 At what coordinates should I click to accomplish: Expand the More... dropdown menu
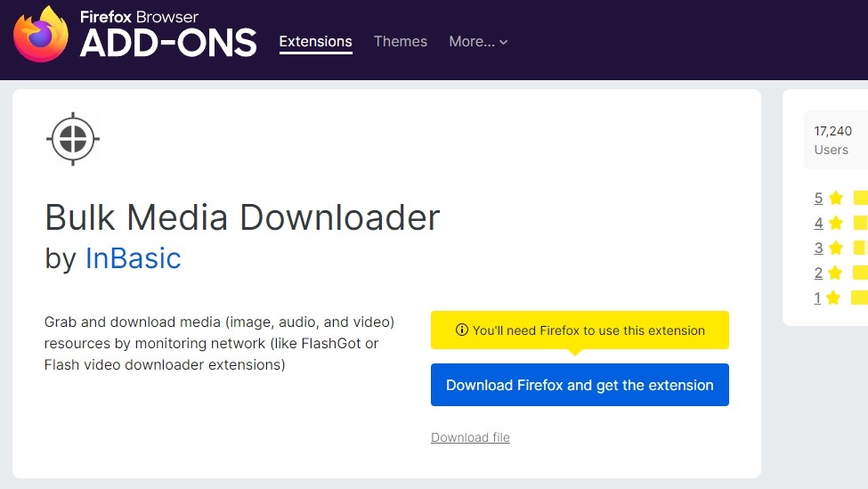(x=478, y=42)
